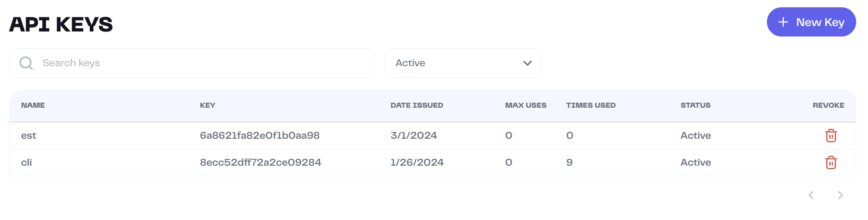Click the TIMES USED column header

(x=591, y=105)
